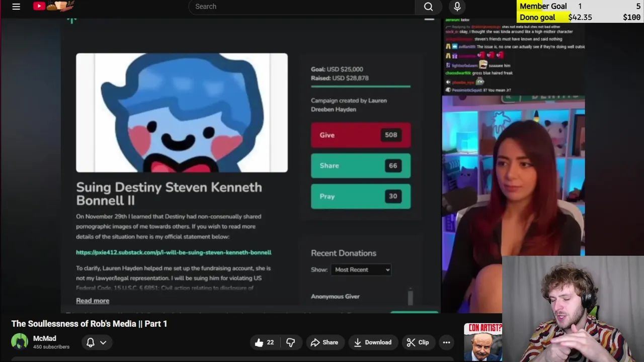The image size is (644, 362).
Task: Toggle the notification bell for McMad
Action: click(91, 342)
